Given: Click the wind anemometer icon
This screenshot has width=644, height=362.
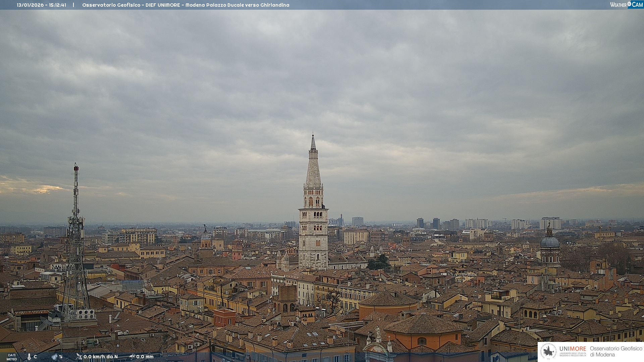Looking at the screenshot, I should tap(79, 357).
